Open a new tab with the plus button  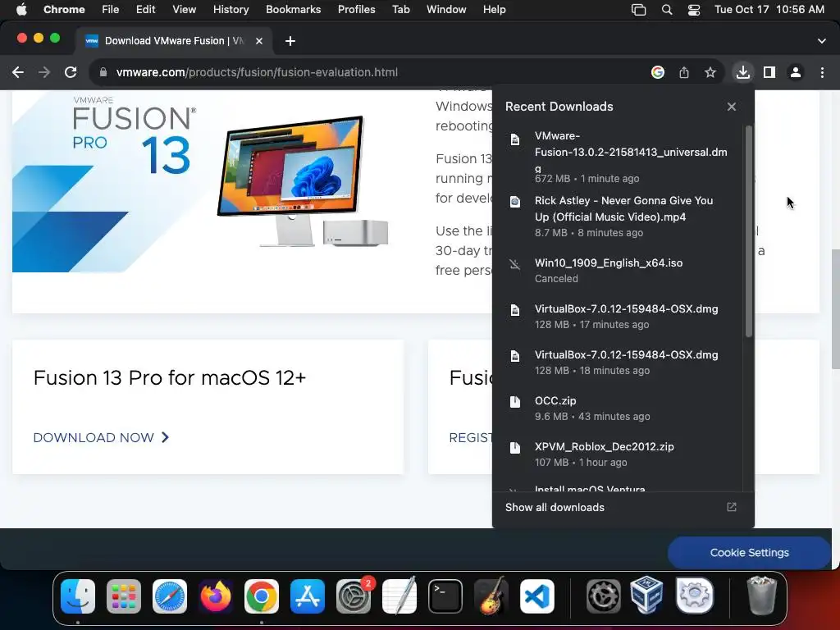coord(290,41)
